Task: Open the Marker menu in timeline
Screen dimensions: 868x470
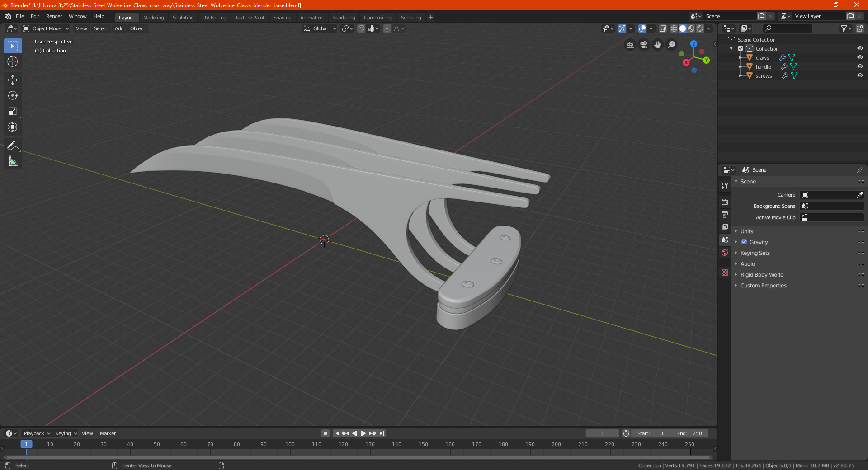Action: point(108,433)
